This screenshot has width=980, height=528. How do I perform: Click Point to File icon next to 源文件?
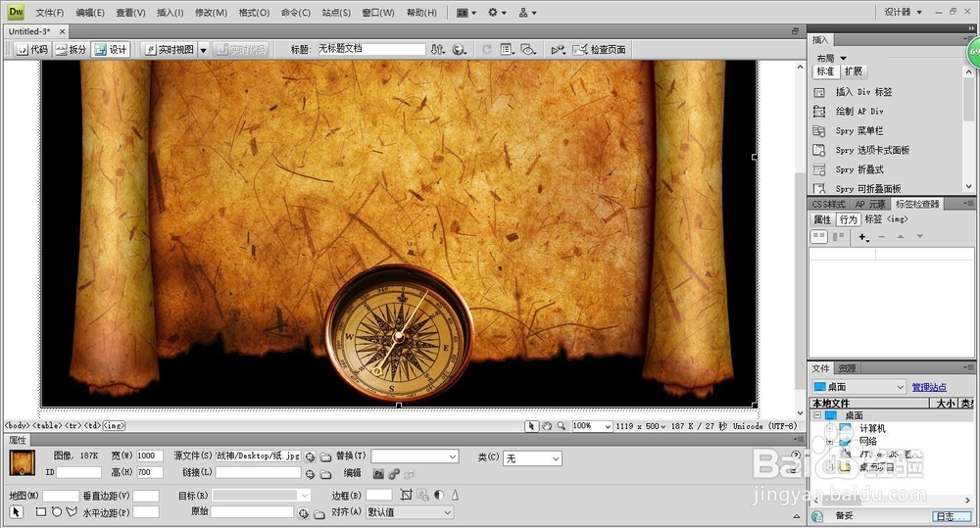click(310, 456)
